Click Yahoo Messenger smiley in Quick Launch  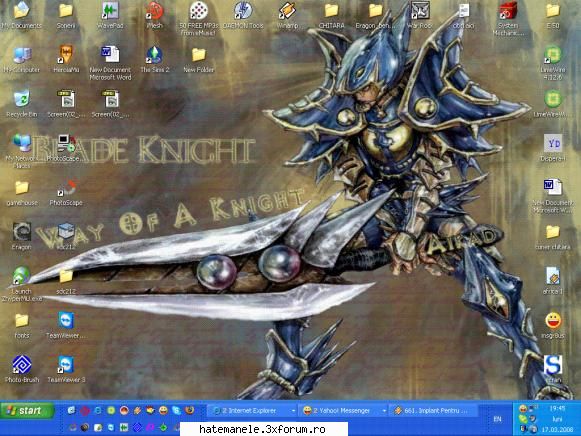point(163,410)
